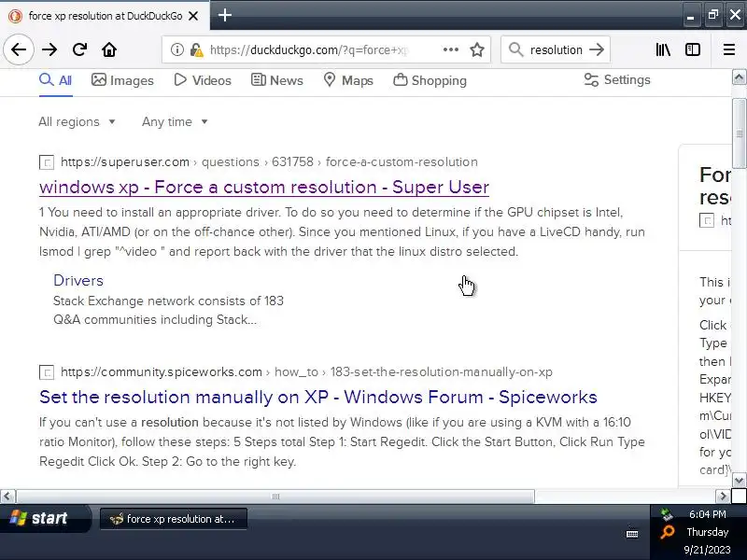This screenshot has width=747, height=560.
Task: Open the Drivers sublink
Action: coord(78,281)
